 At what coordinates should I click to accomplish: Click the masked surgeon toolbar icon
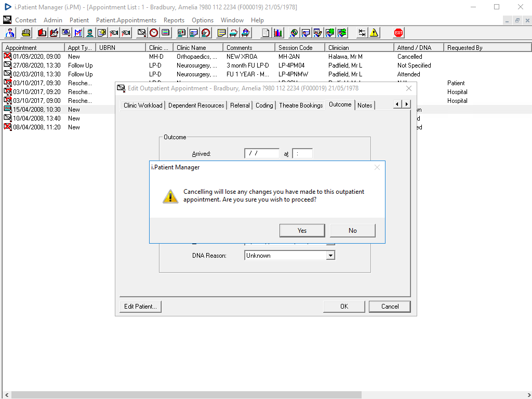click(x=90, y=33)
